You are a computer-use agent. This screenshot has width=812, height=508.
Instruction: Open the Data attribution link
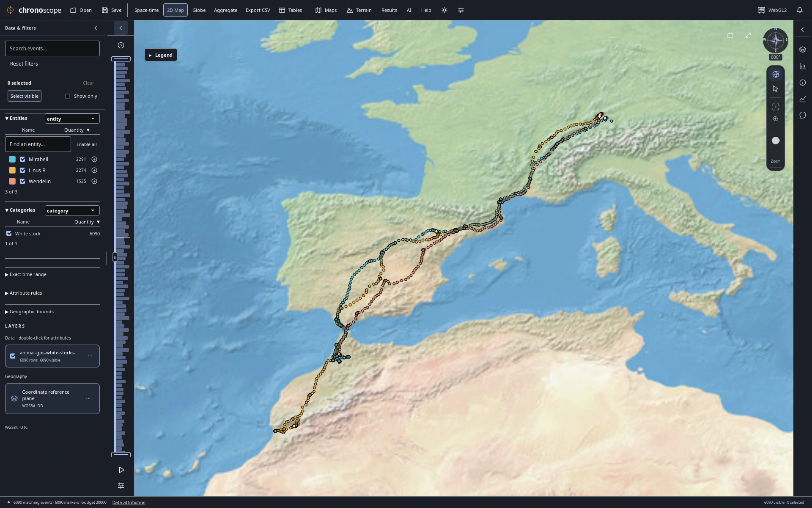[x=129, y=502]
